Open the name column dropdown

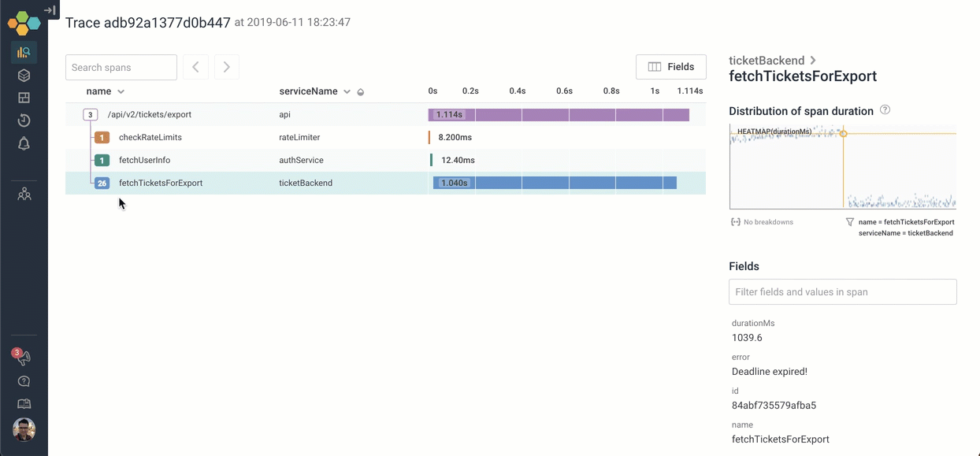(x=121, y=92)
